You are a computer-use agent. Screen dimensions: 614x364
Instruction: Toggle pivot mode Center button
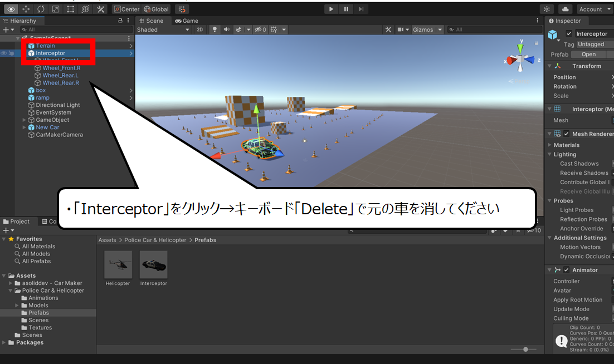[x=126, y=9]
